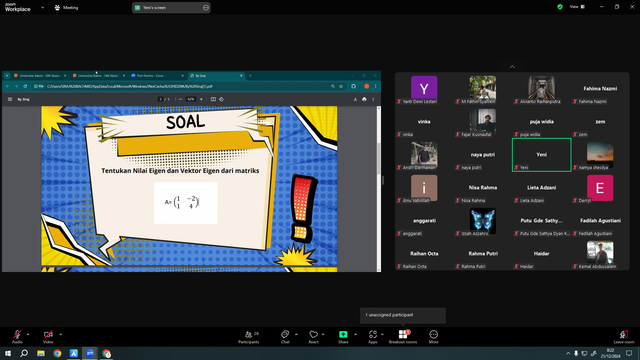Click the green Share screen button
640x360 pixels.
point(343,337)
